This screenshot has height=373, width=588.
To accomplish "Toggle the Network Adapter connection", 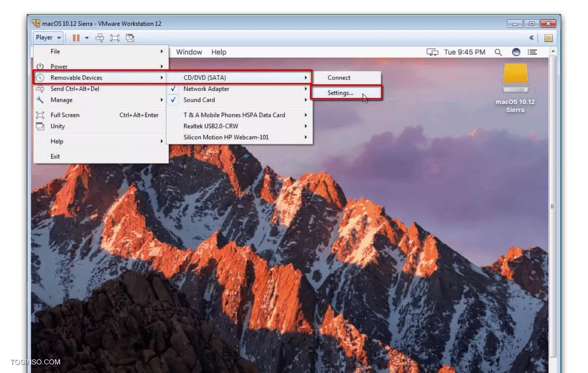I will 240,89.
